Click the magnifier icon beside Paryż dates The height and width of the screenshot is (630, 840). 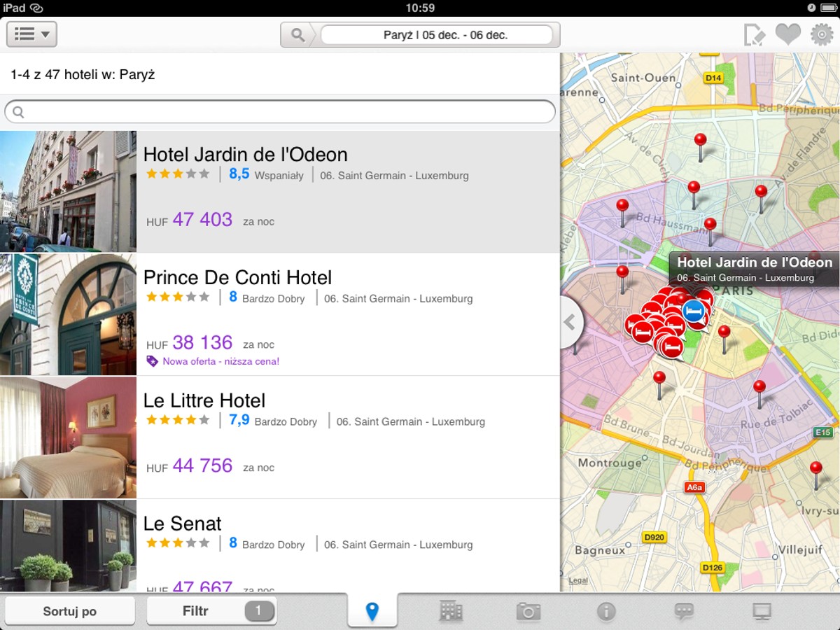(299, 35)
